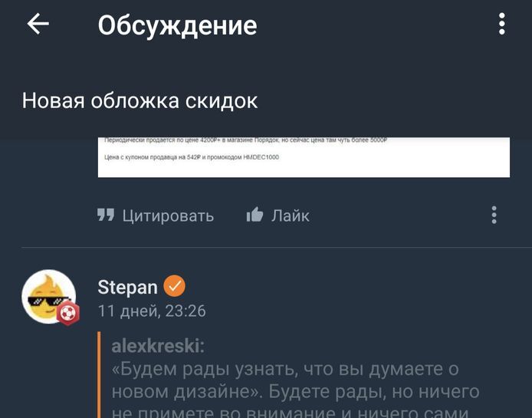Image resolution: width=532 pixels, height=418 pixels.
Task: Open the three-dot menu next to Лайк
Action: click(494, 215)
